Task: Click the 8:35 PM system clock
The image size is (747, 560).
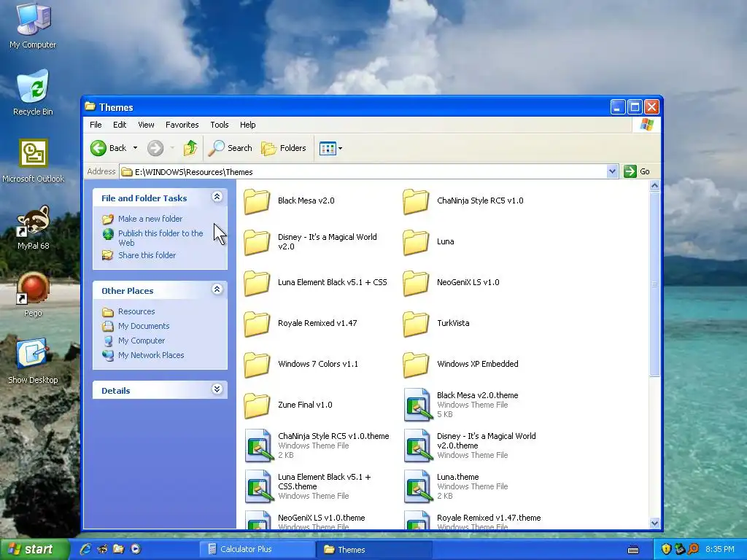Action: pos(720,549)
